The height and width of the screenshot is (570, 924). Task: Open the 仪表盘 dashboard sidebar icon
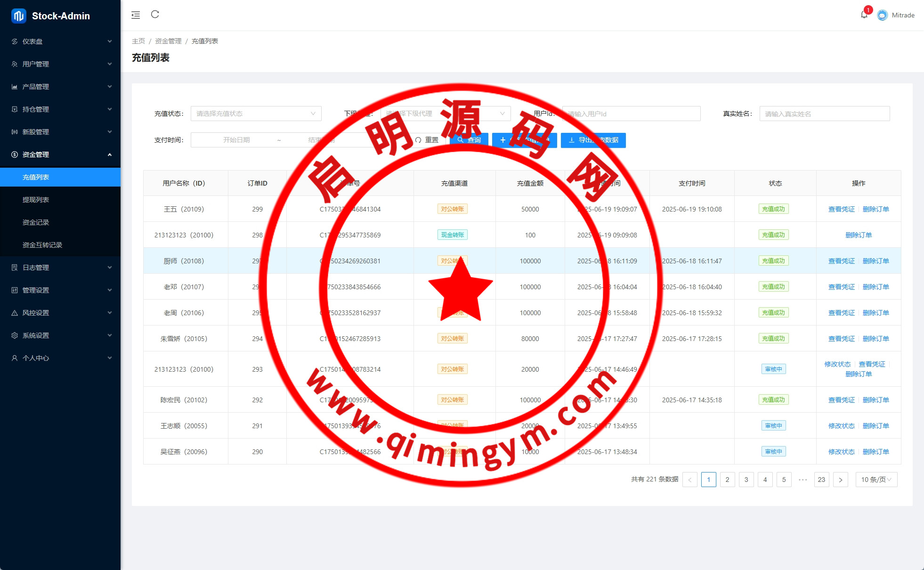pos(15,41)
